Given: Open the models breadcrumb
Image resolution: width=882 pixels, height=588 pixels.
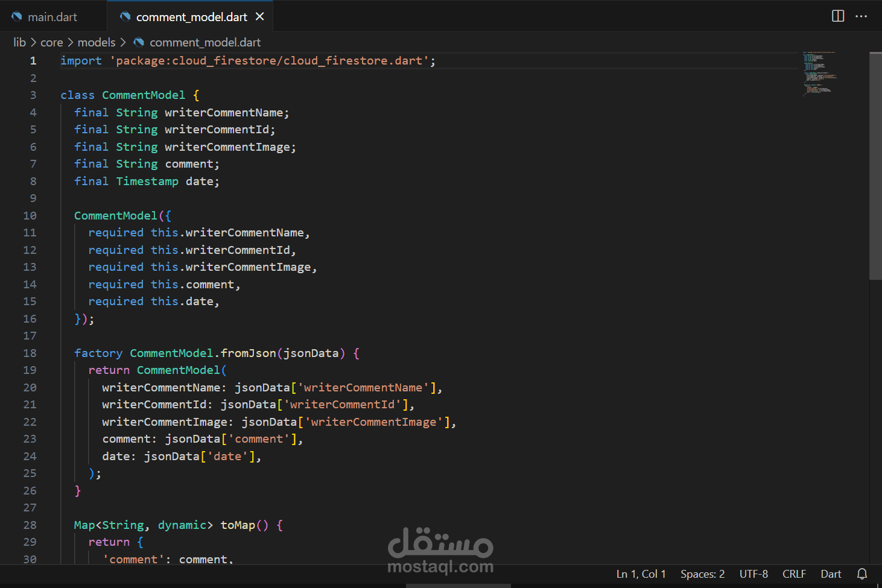Looking at the screenshot, I should pyautogui.click(x=97, y=42).
